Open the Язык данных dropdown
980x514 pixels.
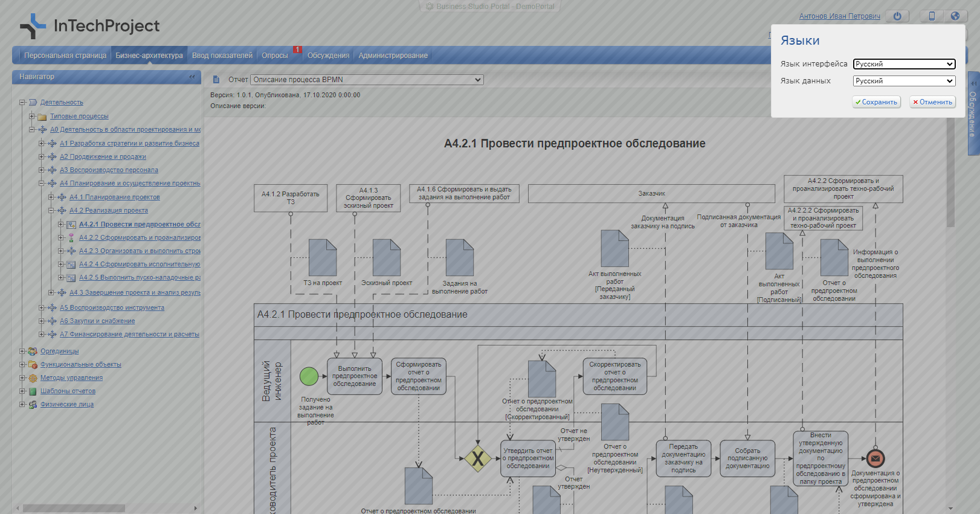coord(904,81)
